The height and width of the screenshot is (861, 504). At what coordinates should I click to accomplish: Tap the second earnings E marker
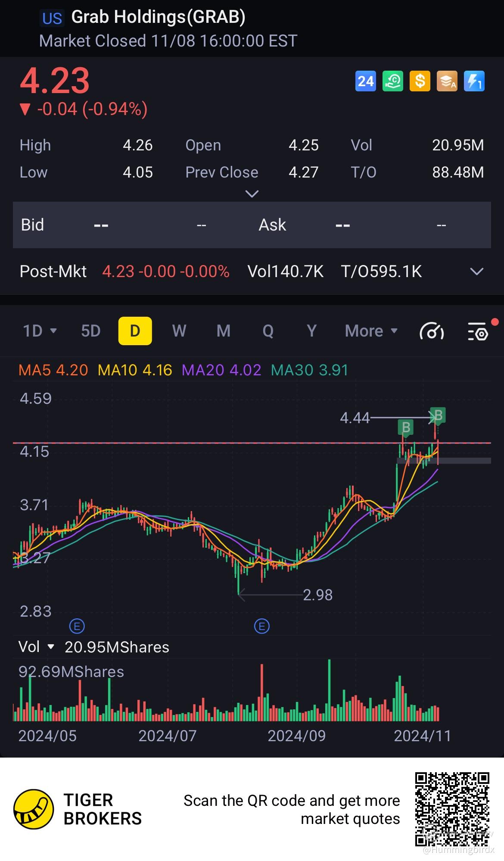tap(262, 626)
